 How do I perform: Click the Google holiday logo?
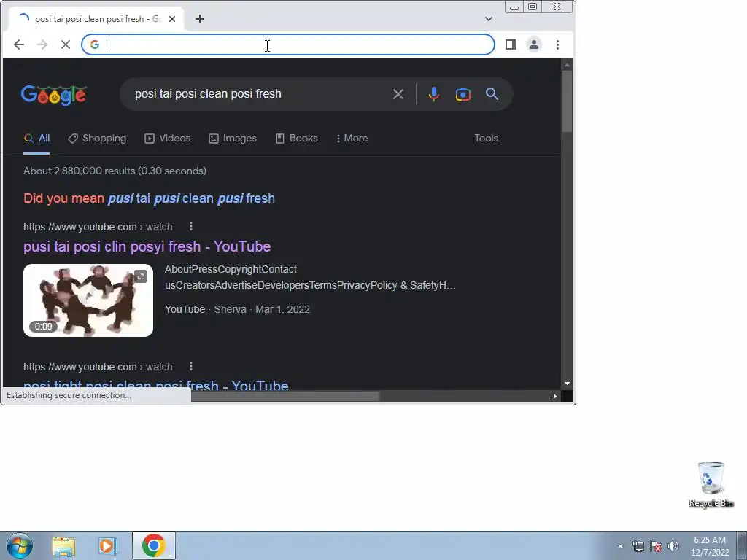[x=54, y=95]
